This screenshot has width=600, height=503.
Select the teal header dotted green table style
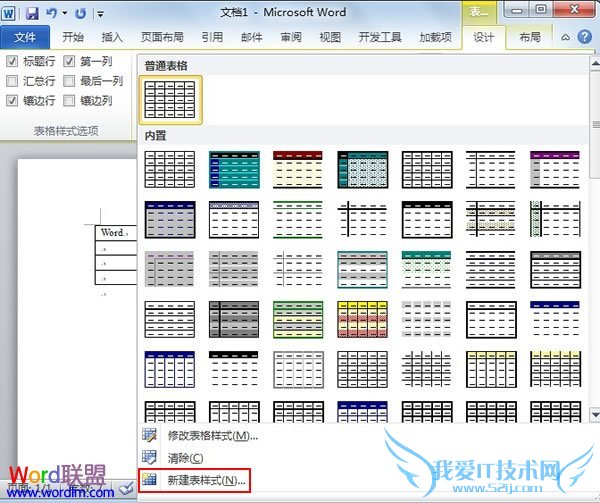(426, 269)
